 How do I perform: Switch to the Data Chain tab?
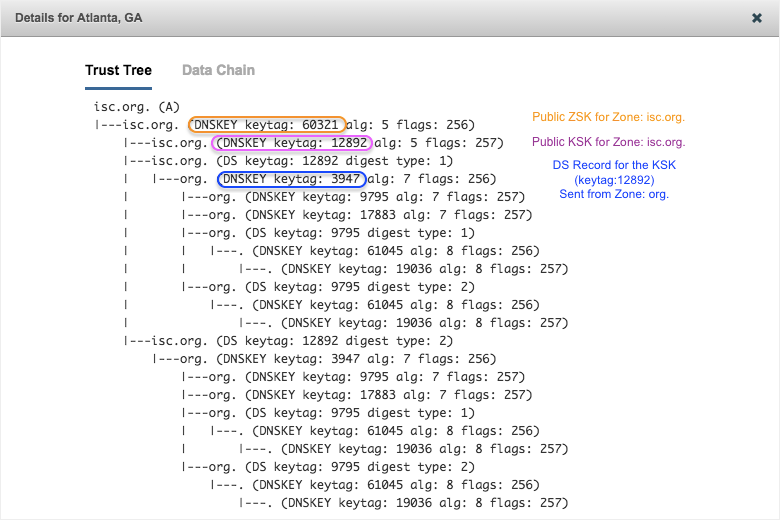pos(218,70)
